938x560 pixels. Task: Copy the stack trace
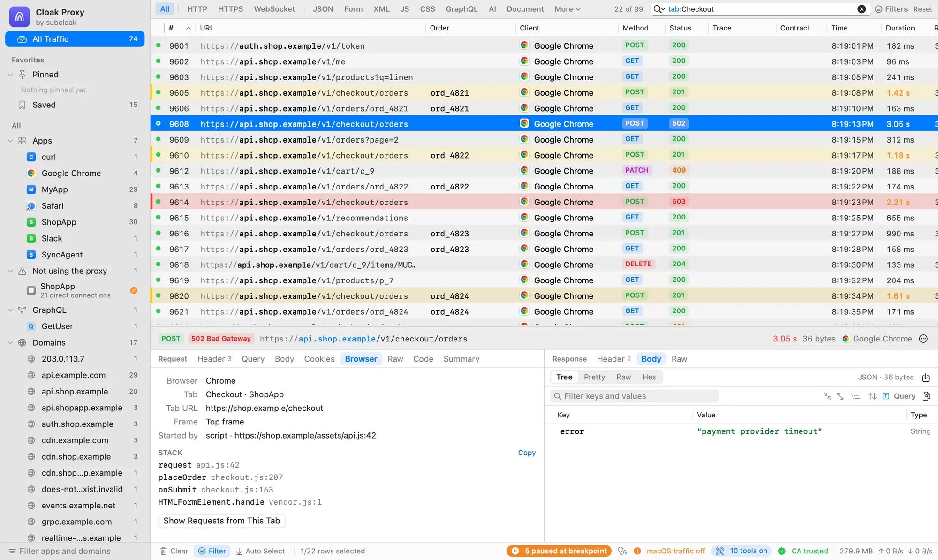527,453
